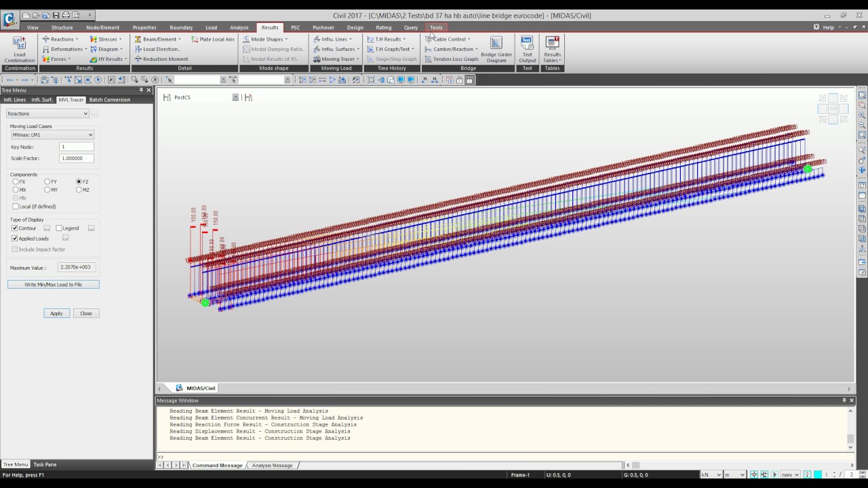Open Applied Loads ellipsis button
This screenshot has height=488, width=868.
[66, 239]
